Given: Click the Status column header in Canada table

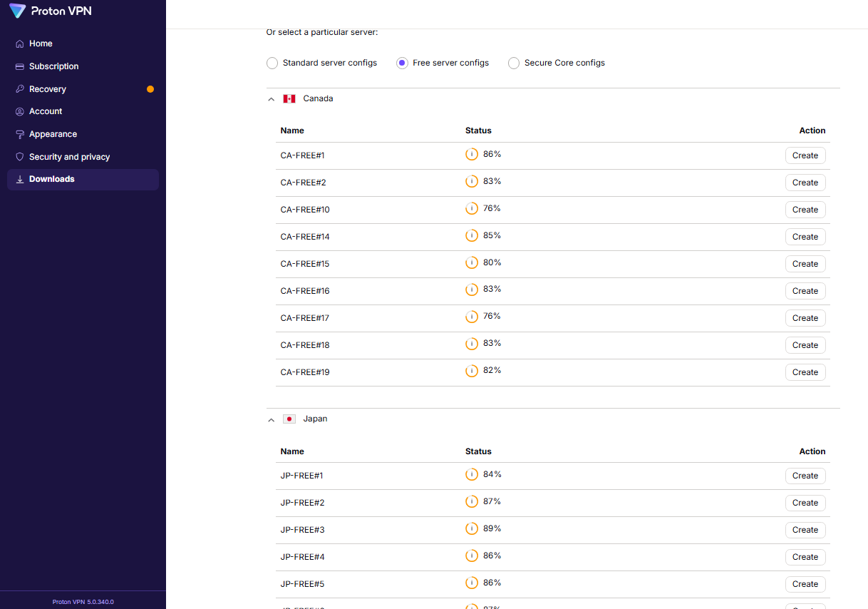Looking at the screenshot, I should click(478, 130).
